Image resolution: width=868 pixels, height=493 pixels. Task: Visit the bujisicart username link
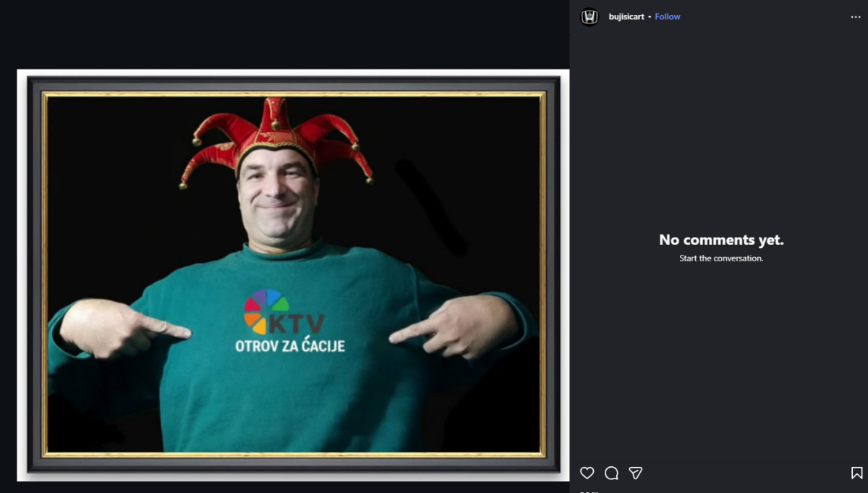(x=626, y=17)
